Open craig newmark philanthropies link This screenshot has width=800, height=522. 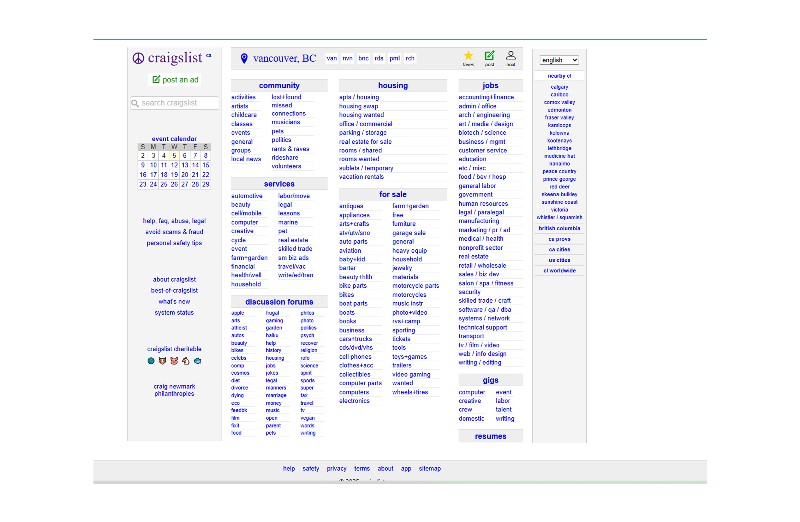tap(174, 390)
